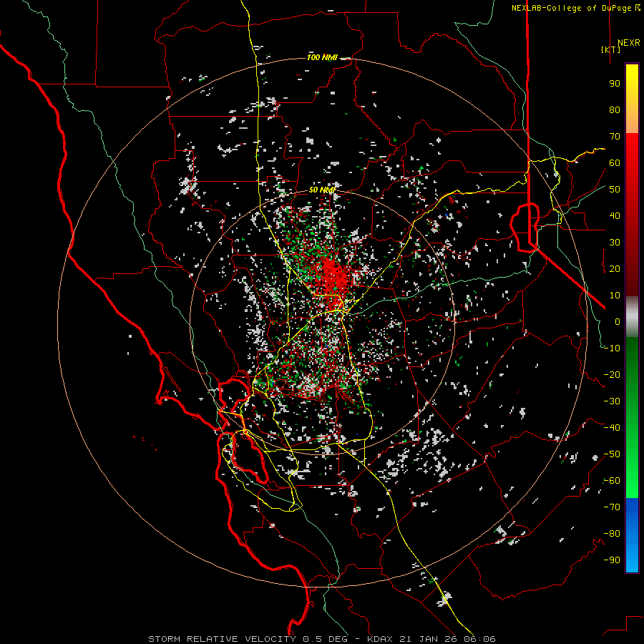
Task: Click the NEXR label above the scale
Action: (x=629, y=43)
